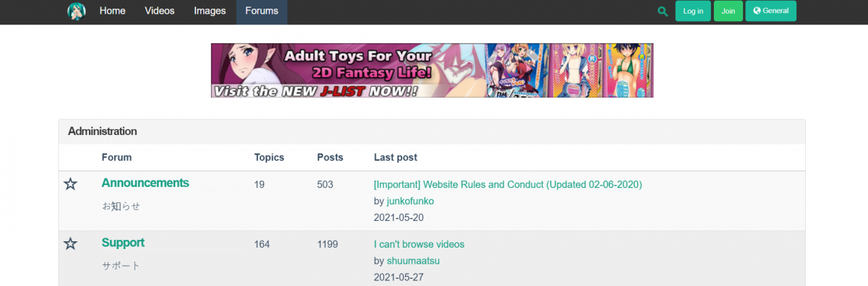Go to the Home menu item
The width and height of the screenshot is (868, 286).
[x=112, y=12]
